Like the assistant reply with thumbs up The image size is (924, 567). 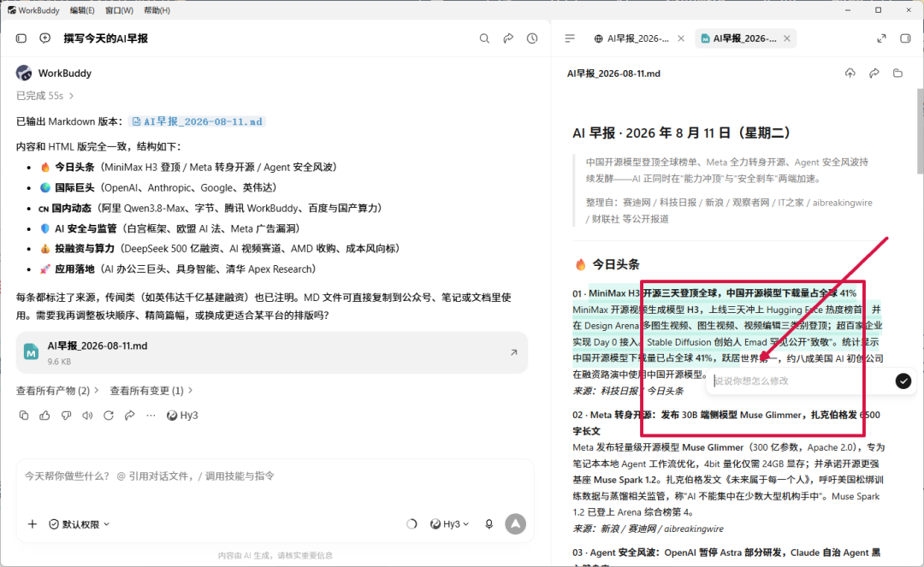pyautogui.click(x=44, y=415)
